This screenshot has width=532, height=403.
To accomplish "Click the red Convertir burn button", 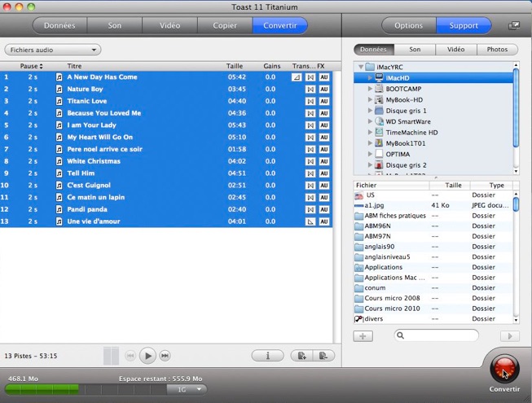I will click(504, 369).
